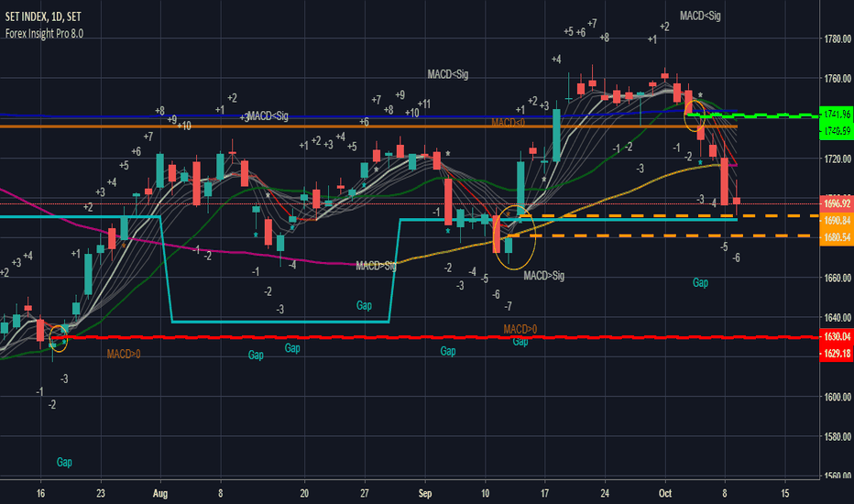The width and height of the screenshot is (854, 504).
Task: Click the "MACD<Sig" label above the October candles
Action: pyautogui.click(x=700, y=16)
